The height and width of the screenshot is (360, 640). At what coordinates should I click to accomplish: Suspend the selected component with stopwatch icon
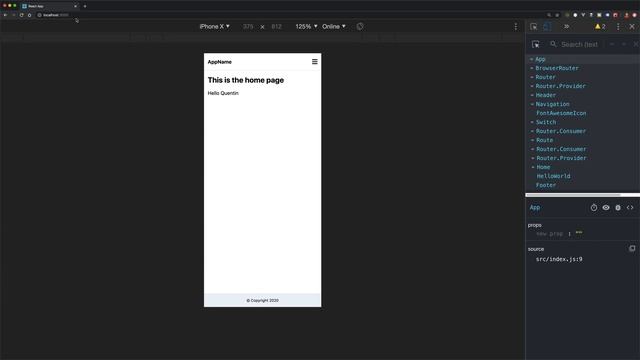pyautogui.click(x=593, y=208)
